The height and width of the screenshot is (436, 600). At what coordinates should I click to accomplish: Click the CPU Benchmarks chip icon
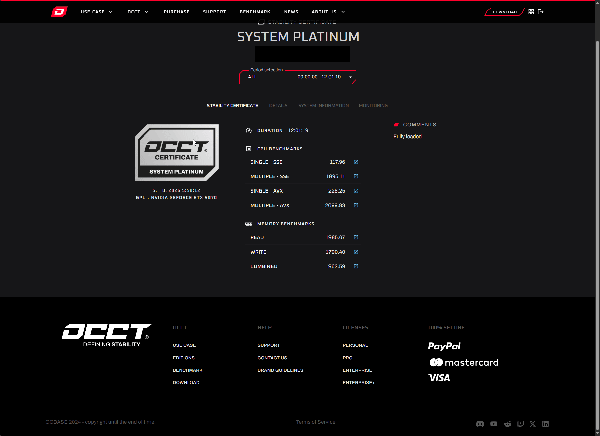248,149
